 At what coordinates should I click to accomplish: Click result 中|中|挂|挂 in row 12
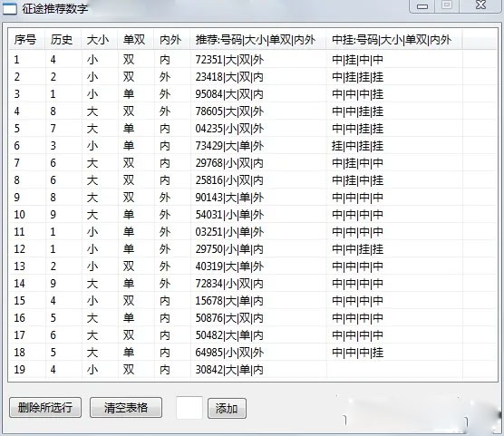tap(358, 249)
